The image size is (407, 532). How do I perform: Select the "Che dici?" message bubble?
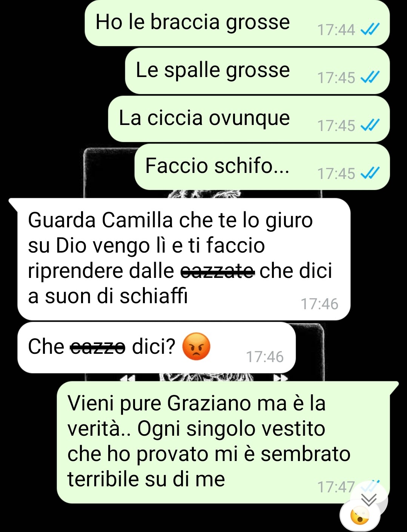pos(157,347)
